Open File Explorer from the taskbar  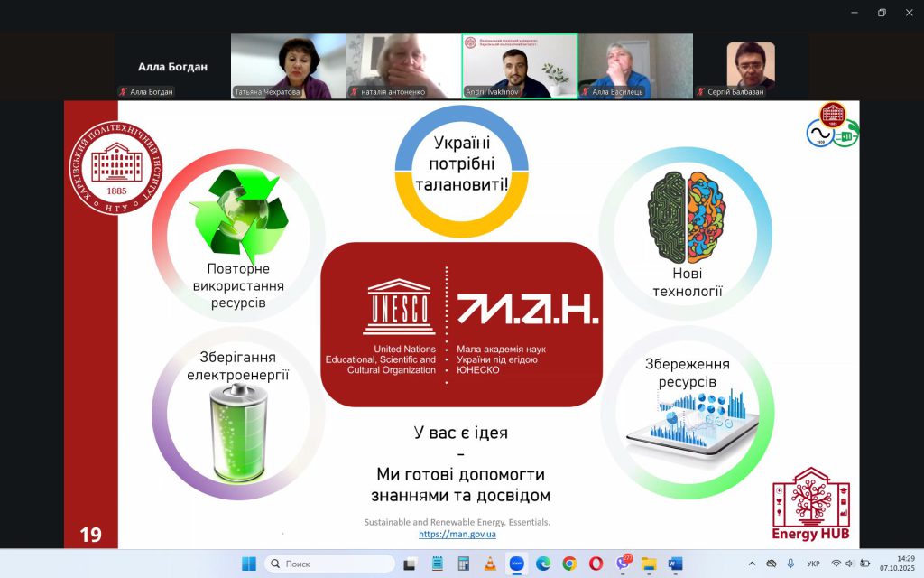point(649,564)
